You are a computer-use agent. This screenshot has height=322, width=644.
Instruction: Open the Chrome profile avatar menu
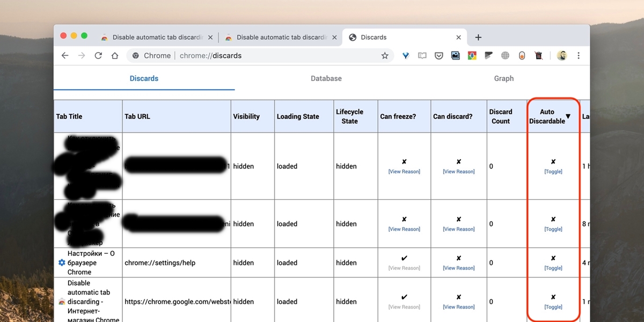point(561,55)
